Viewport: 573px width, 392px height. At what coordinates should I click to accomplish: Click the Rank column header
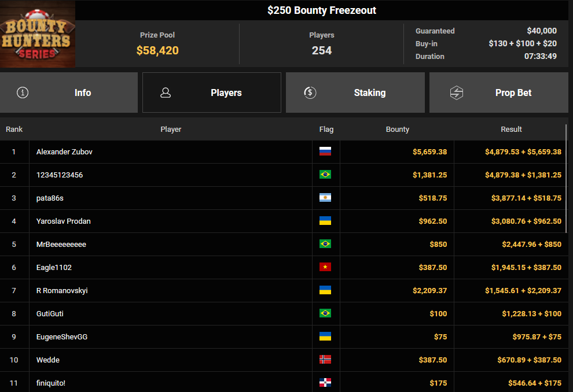[x=14, y=130]
